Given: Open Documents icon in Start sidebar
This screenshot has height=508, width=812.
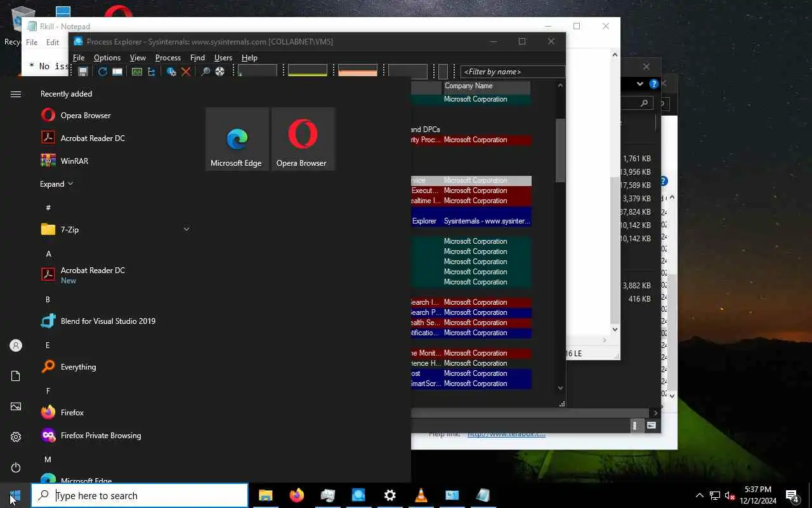Looking at the screenshot, I should (x=16, y=376).
